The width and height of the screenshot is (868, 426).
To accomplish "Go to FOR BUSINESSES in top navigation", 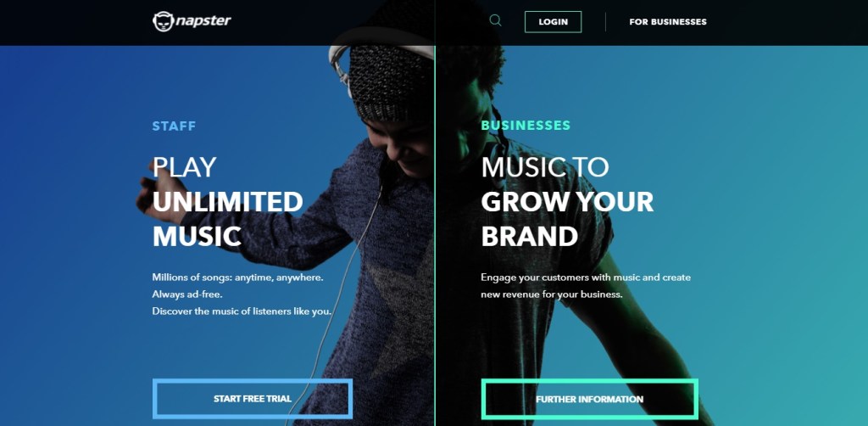I will [668, 22].
